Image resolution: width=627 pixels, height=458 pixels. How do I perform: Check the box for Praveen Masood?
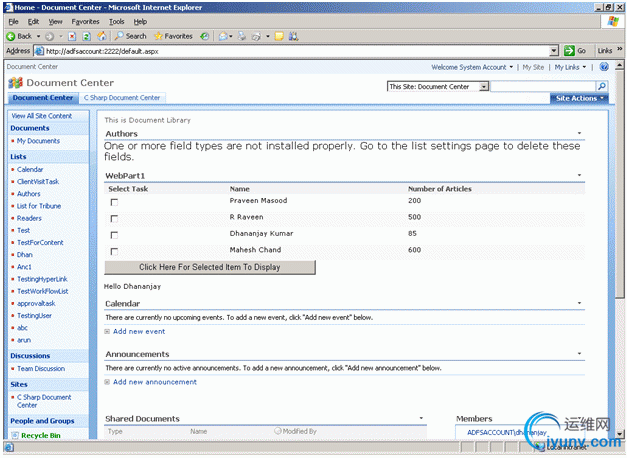[114, 202]
